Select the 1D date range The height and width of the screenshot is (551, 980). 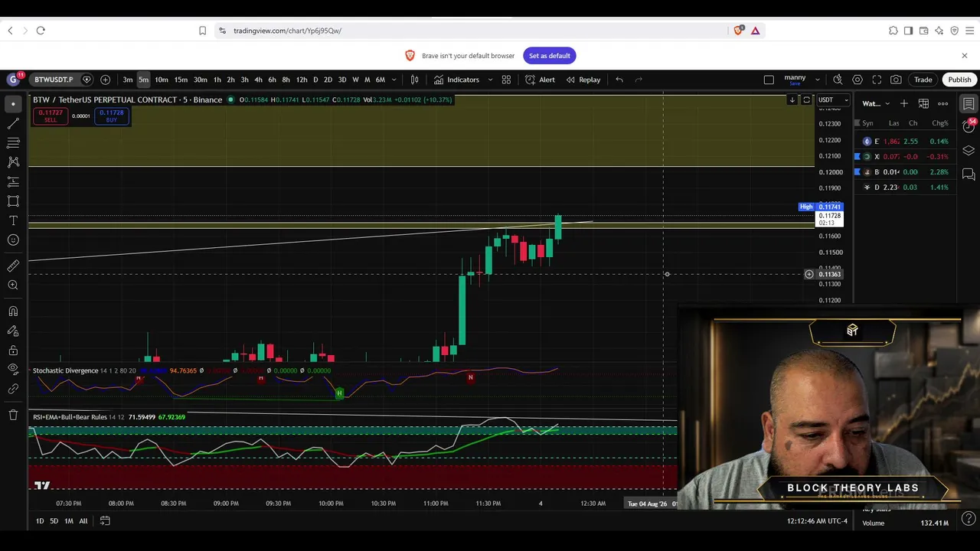[40, 521]
